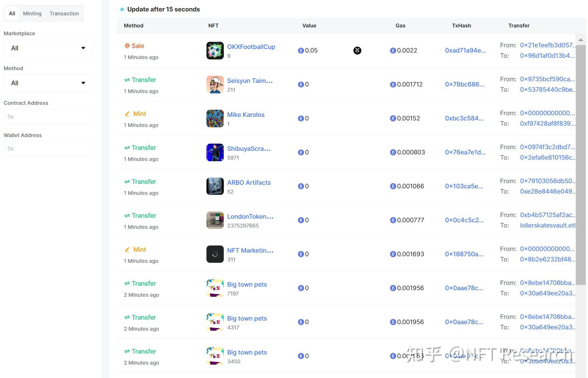Click the scroll up arrow of the table
This screenshot has width=588, height=378.
coord(580,40)
